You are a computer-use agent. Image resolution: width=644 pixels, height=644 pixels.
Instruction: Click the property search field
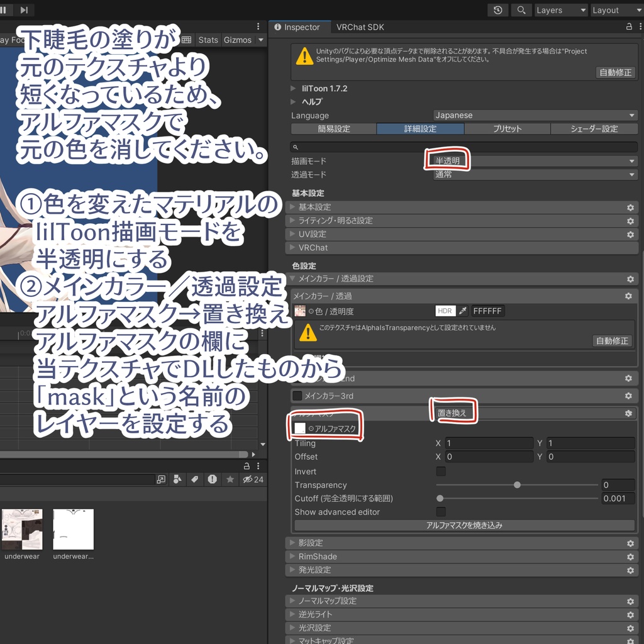[x=464, y=147]
